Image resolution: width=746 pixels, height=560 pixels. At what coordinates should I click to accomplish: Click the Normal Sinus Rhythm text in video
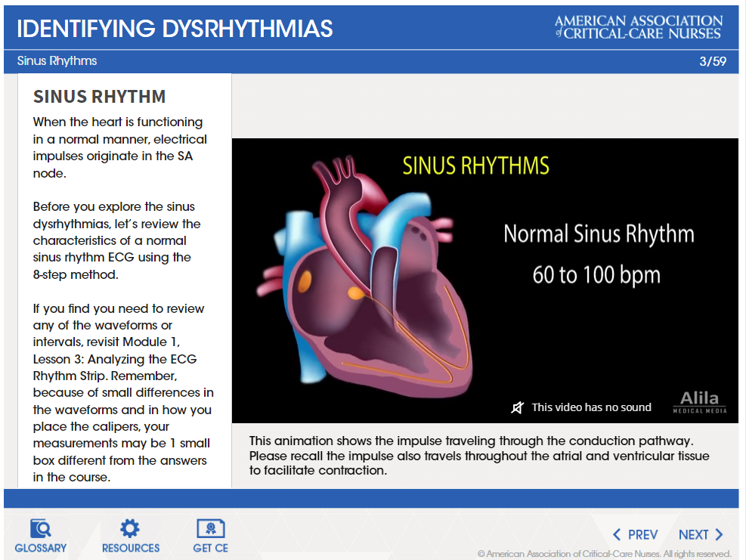click(x=598, y=234)
